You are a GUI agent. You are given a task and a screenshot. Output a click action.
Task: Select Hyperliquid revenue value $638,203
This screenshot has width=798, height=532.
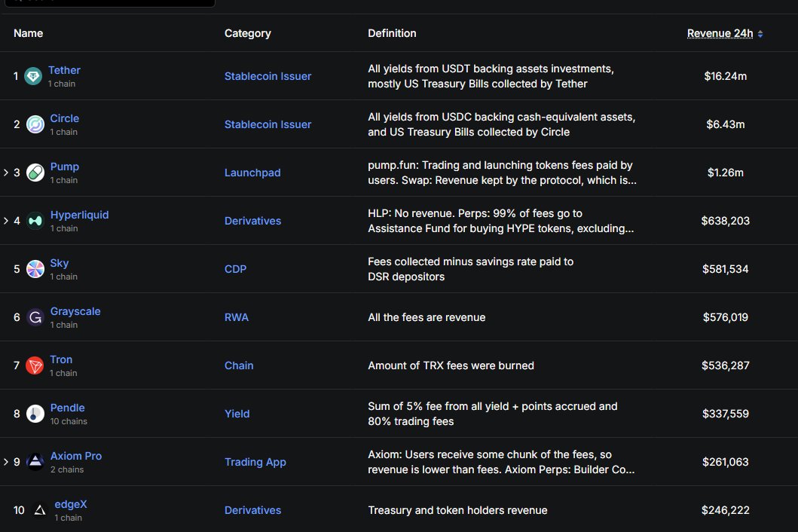(725, 221)
